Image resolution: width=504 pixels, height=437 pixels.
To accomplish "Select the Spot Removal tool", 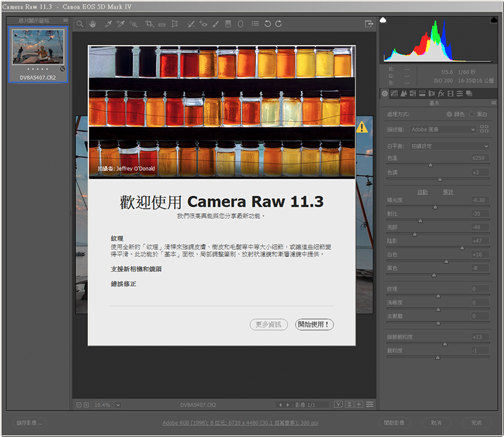I will [x=191, y=24].
